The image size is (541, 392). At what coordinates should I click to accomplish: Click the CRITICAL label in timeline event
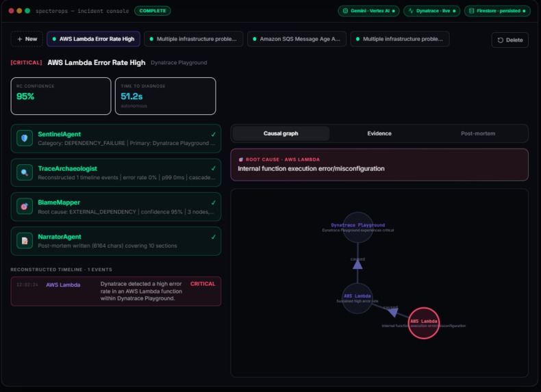203,284
